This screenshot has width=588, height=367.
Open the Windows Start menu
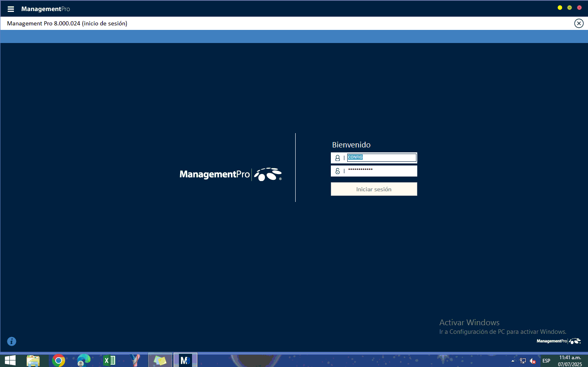click(x=10, y=360)
